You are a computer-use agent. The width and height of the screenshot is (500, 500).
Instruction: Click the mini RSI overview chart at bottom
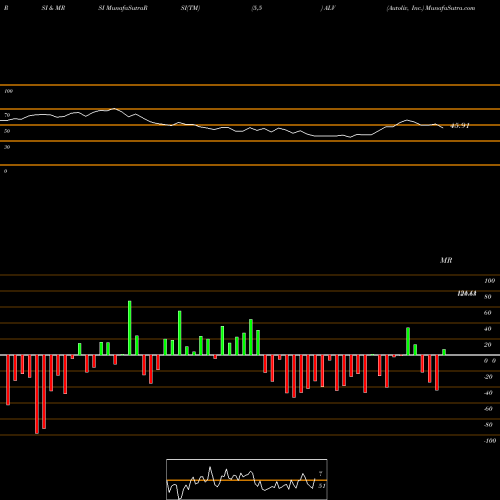pyautogui.click(x=247, y=479)
